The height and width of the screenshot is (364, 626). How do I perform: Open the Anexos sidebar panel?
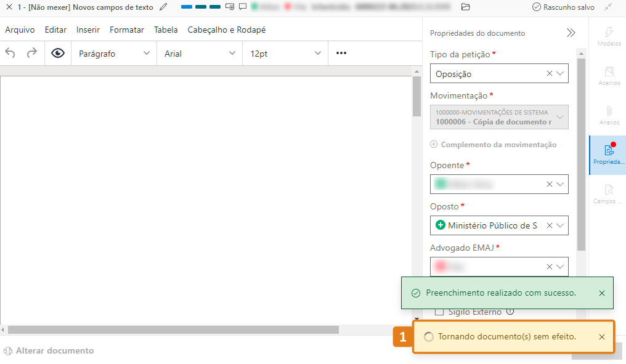[609, 115]
